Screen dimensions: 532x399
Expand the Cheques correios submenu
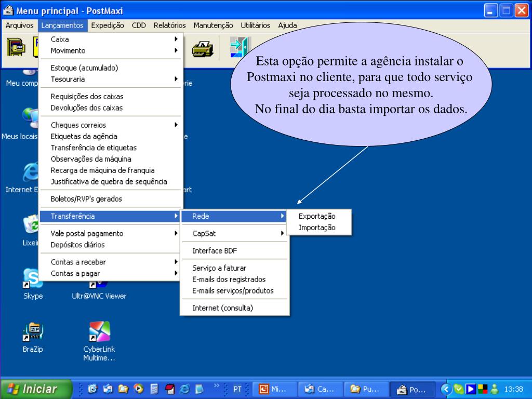pos(110,125)
